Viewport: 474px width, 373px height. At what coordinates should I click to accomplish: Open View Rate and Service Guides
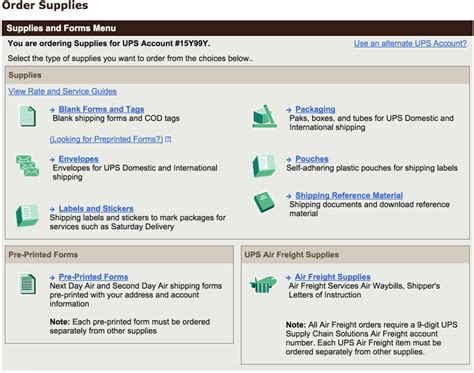pyautogui.click(x=63, y=91)
